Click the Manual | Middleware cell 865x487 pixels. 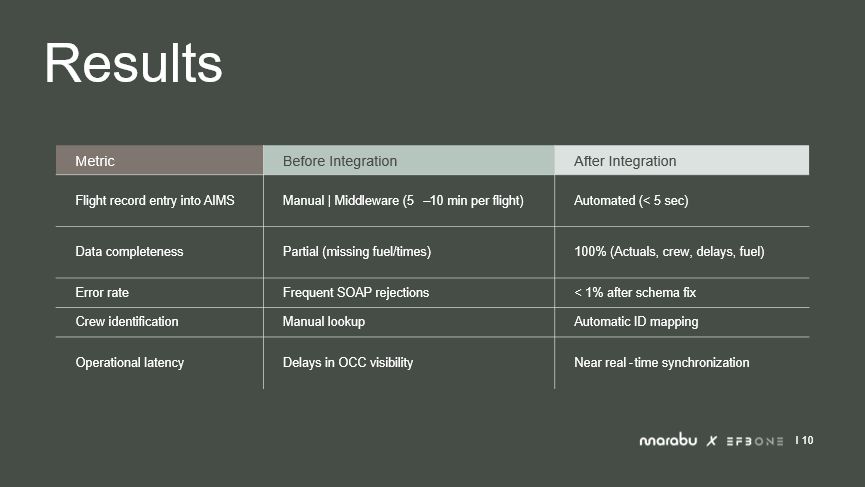403,201
